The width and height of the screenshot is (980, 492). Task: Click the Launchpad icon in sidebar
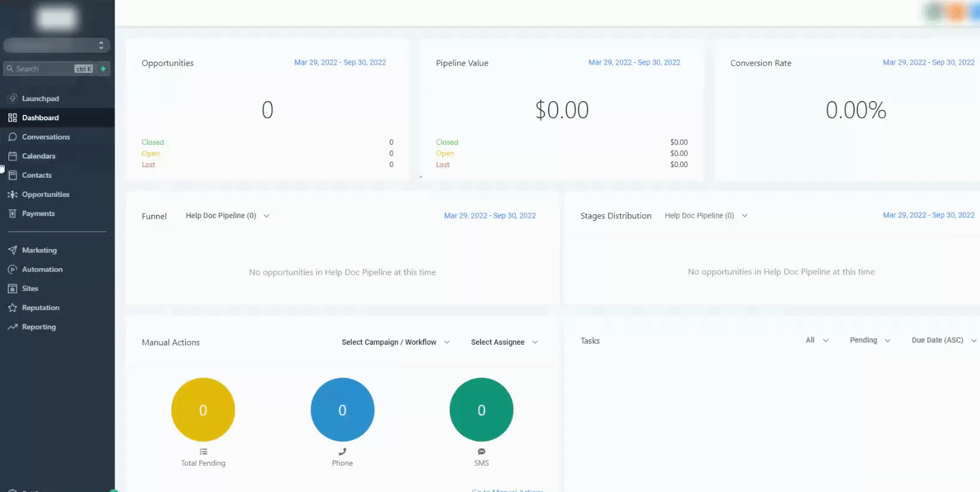(13, 98)
